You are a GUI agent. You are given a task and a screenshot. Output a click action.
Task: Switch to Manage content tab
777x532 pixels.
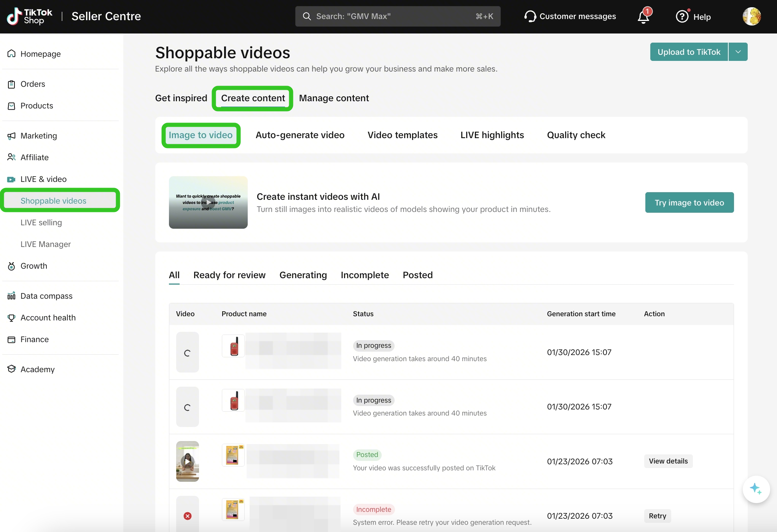click(334, 98)
